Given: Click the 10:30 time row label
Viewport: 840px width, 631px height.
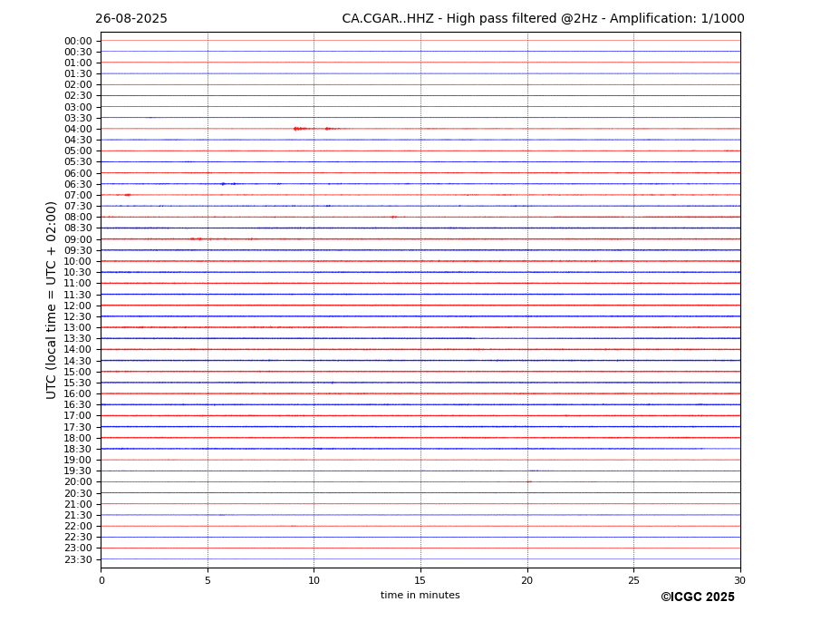Looking at the screenshot, I should (78, 272).
